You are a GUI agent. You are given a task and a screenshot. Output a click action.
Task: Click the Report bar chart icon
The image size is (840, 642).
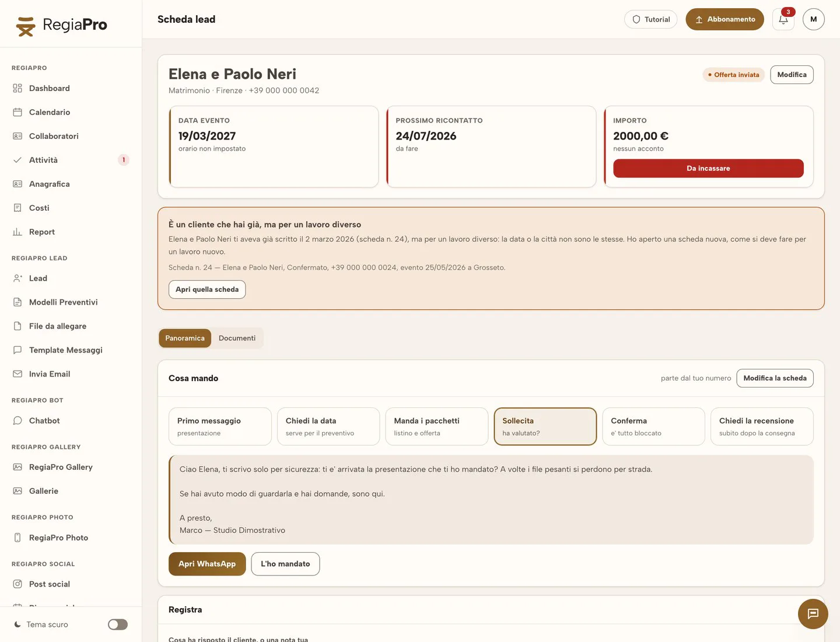pyautogui.click(x=17, y=232)
